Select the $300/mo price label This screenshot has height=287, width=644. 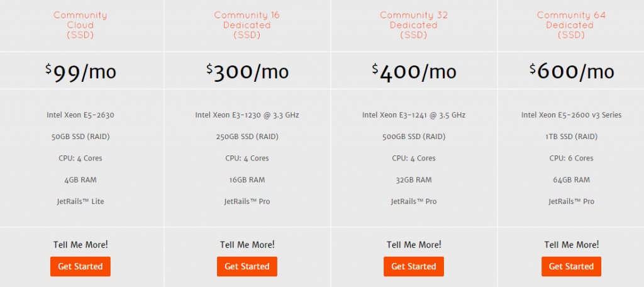(247, 71)
